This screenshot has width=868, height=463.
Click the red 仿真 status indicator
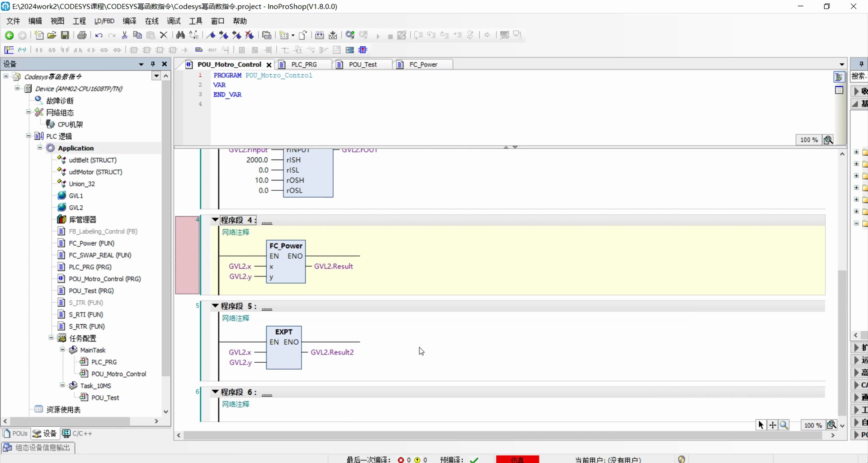coord(517,460)
